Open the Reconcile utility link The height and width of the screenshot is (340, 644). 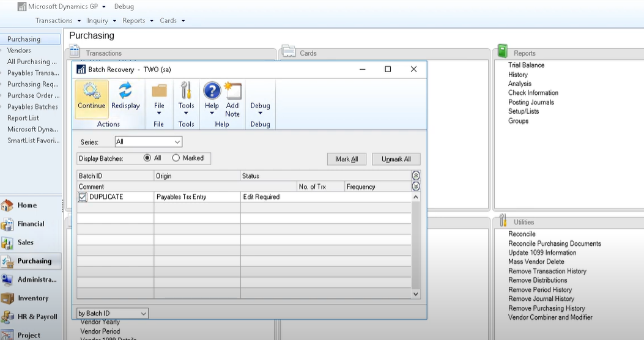(x=522, y=234)
